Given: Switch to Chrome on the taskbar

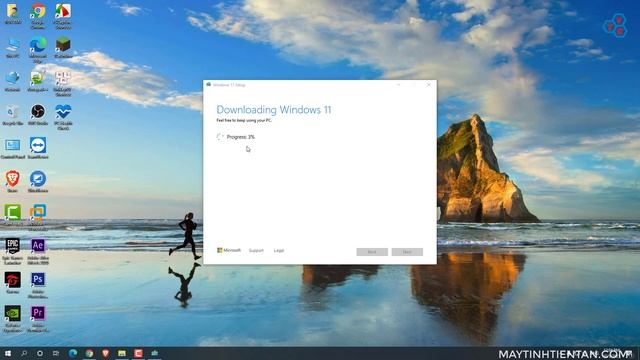Looking at the screenshot, I should [x=89, y=353].
